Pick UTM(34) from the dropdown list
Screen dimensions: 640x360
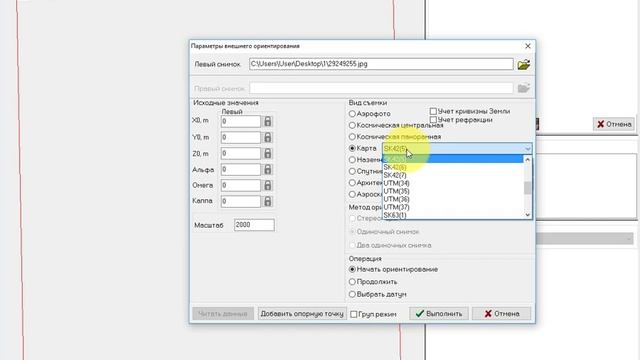tap(453, 183)
